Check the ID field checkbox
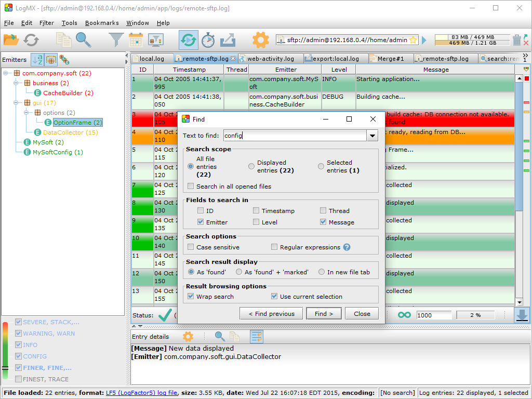The height and width of the screenshot is (399, 532). click(x=201, y=211)
